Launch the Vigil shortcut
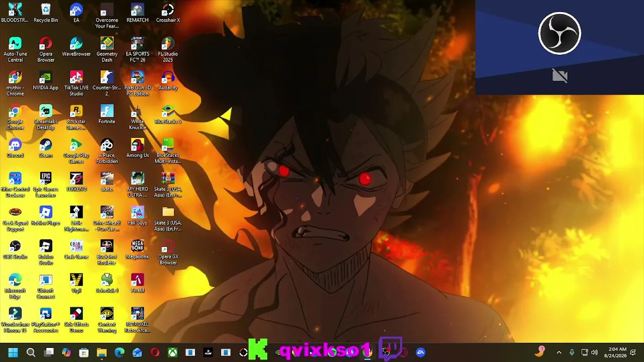The width and height of the screenshot is (644, 362). click(76, 283)
